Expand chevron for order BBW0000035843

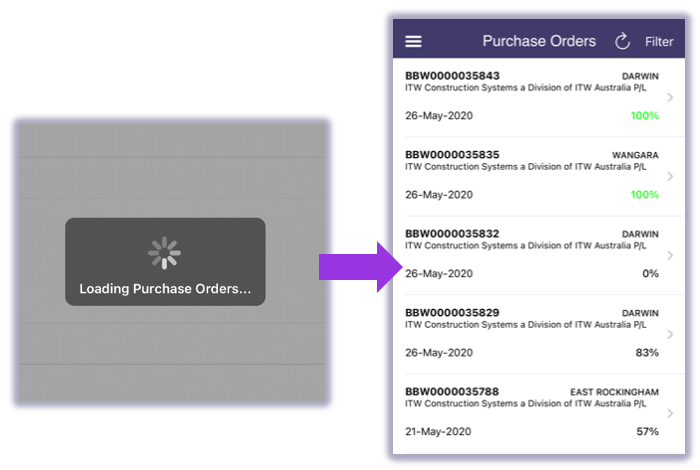pos(670,97)
